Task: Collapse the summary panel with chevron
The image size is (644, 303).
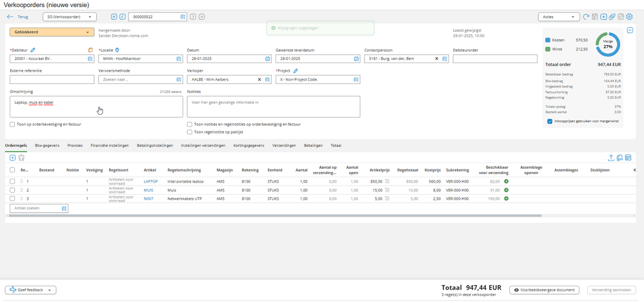Action: [x=630, y=30]
